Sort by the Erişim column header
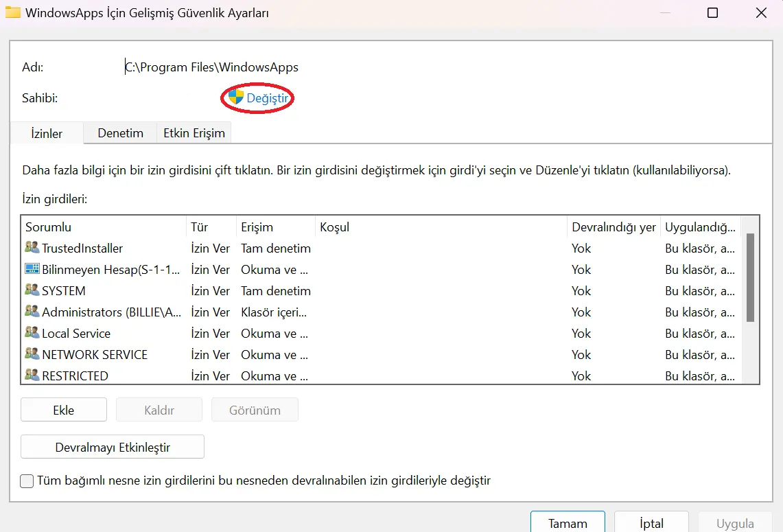The image size is (783, 532). (276, 227)
